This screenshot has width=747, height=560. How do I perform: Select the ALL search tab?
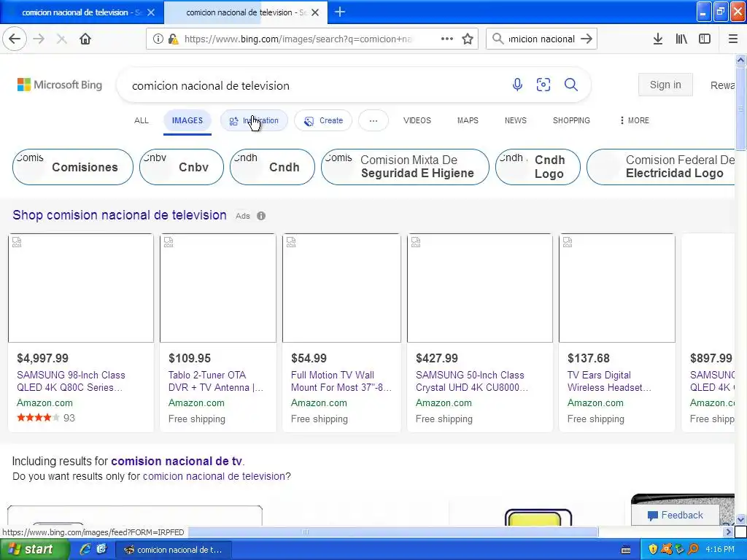(142, 120)
